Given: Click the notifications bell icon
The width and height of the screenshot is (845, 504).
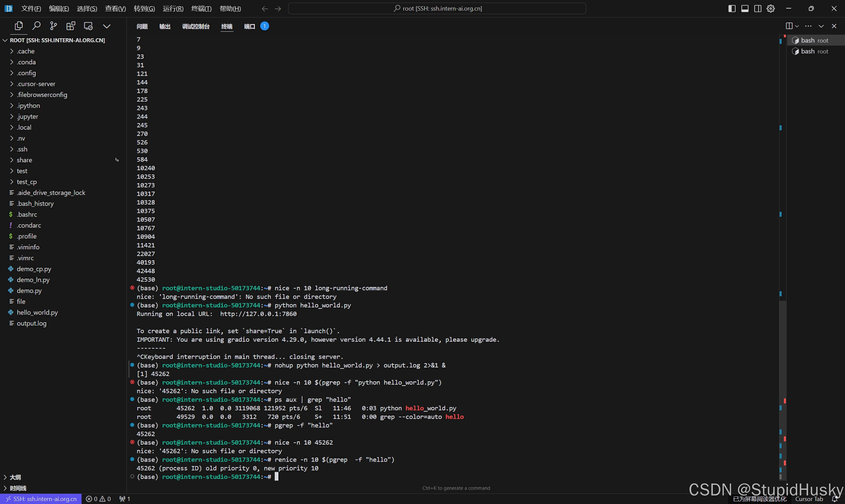Looking at the screenshot, I should click(x=834, y=499).
